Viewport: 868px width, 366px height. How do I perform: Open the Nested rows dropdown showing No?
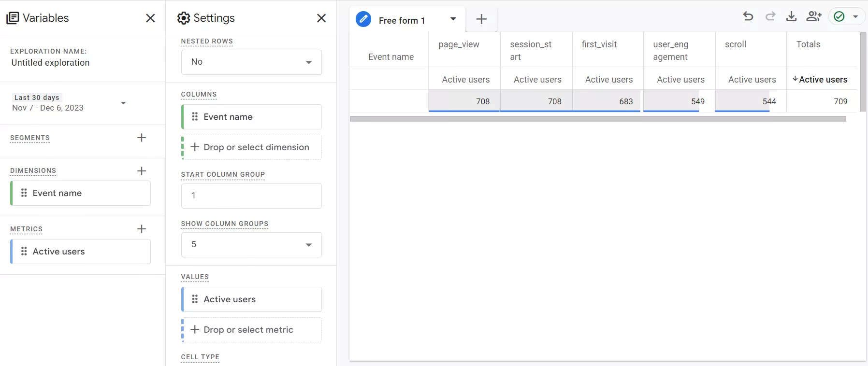[x=251, y=62]
